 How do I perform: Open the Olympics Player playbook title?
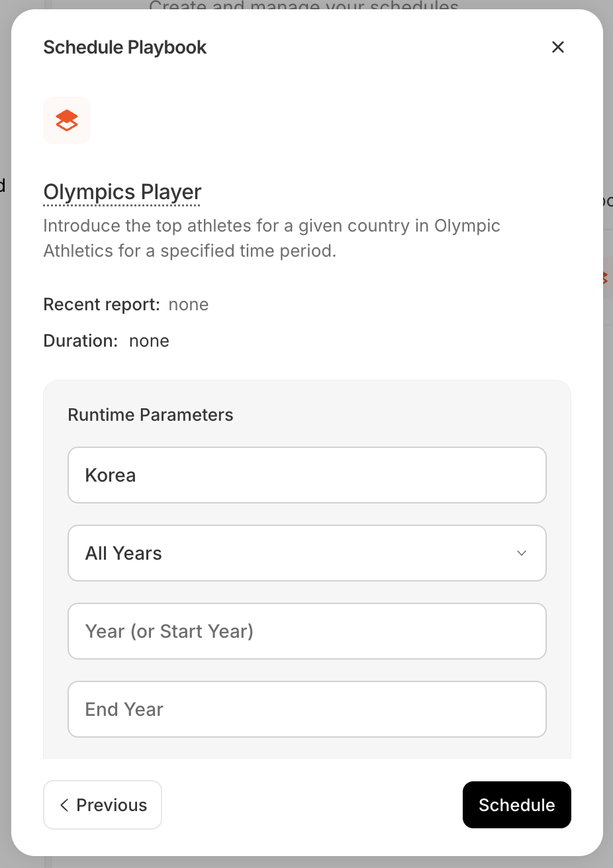[122, 192]
